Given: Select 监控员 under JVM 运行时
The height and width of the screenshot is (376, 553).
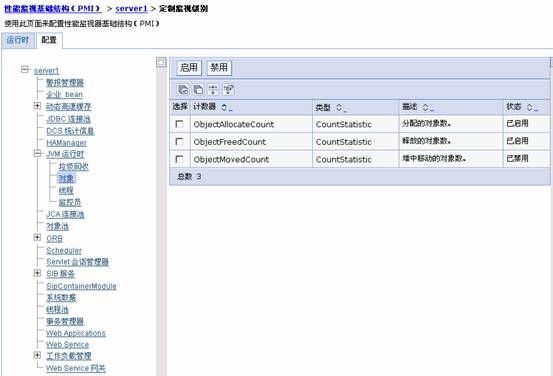Looking at the screenshot, I should (x=70, y=202).
